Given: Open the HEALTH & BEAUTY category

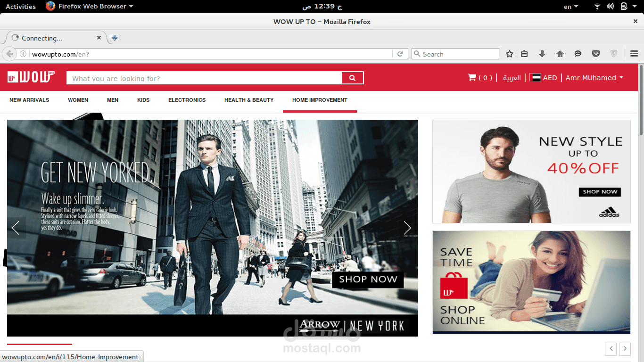Looking at the screenshot, I should [x=249, y=100].
